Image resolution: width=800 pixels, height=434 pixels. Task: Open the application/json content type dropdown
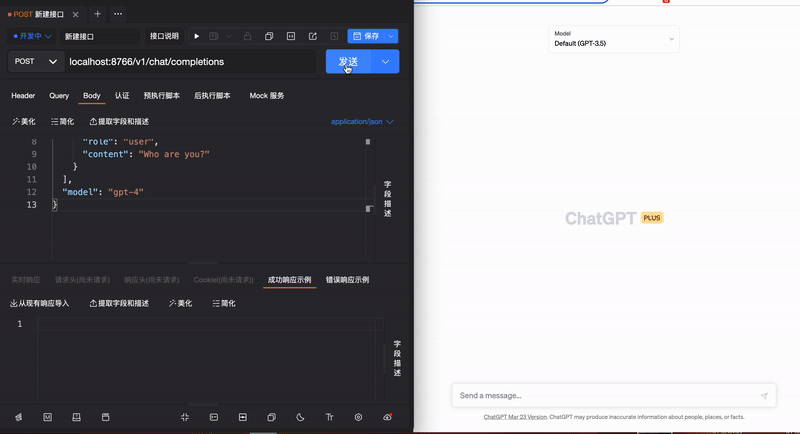click(x=362, y=121)
